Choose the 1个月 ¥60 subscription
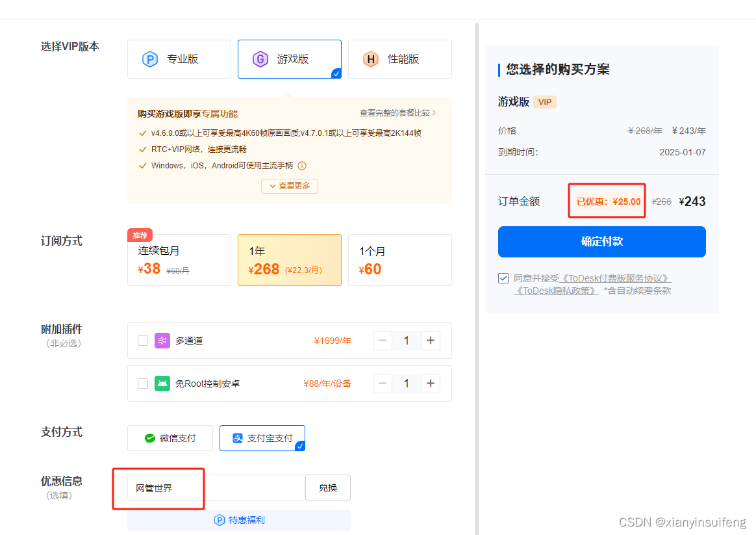Screen dimensions: 756x535 click(x=399, y=260)
